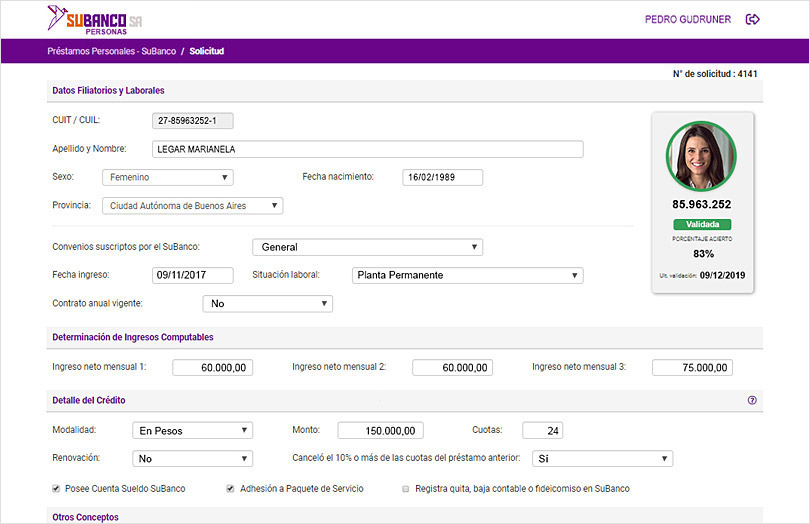
Task: Expand Convenios suscriptos dropdown showing General
Action: [x=368, y=247]
